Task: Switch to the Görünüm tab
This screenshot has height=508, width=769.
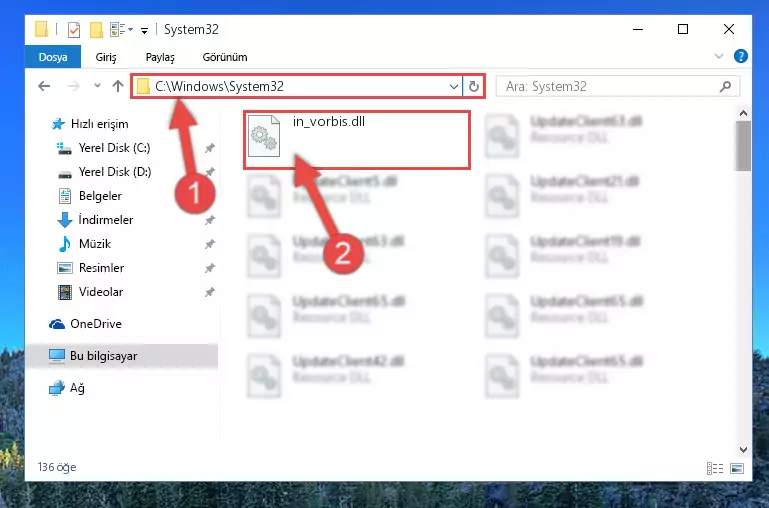Action: point(225,57)
